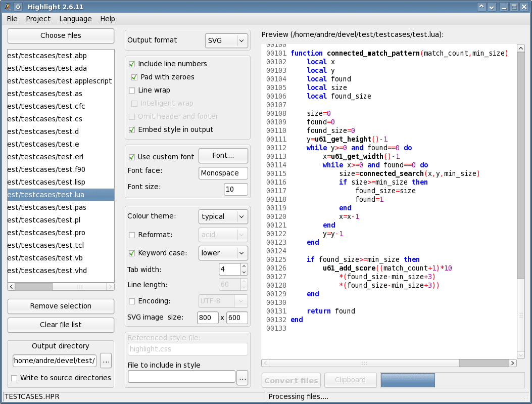Click the Highlight app icon in title bar
This screenshot has width=532, height=404.
(7, 7)
